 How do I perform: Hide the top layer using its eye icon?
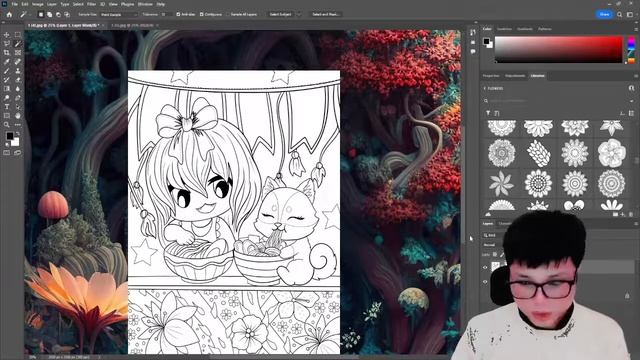coord(485,267)
